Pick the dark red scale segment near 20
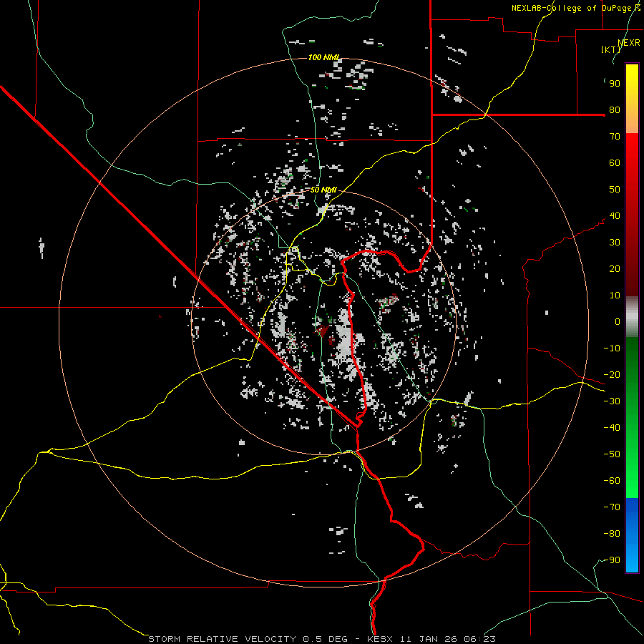Viewport: 644px width, 644px height. [632, 269]
